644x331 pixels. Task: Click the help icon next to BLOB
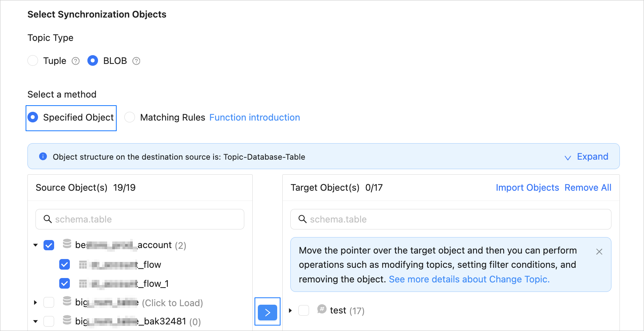click(x=136, y=61)
